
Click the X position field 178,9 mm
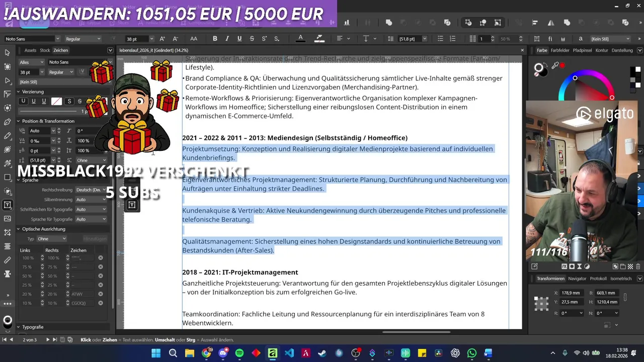[x=572, y=293]
